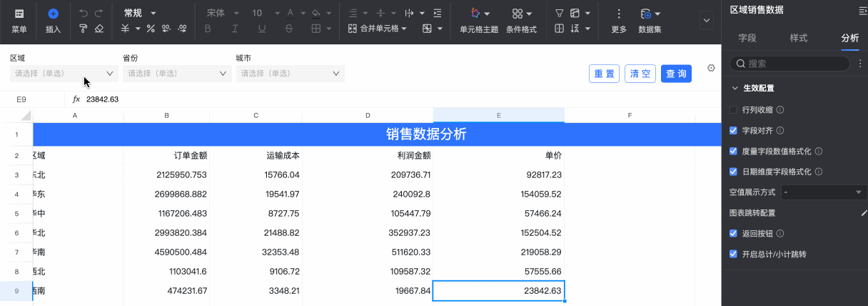Screen dimensions: 868x306
Task: Click the eraser clear-format icon
Action: coord(99,29)
